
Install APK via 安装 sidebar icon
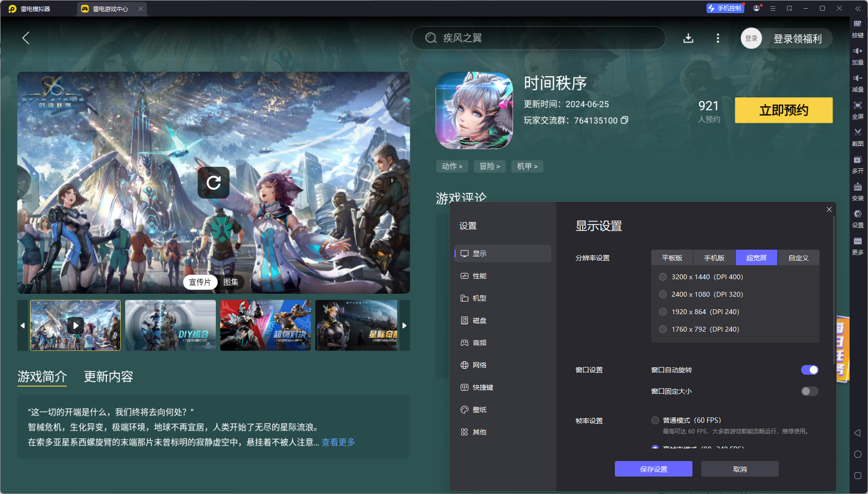pyautogui.click(x=857, y=191)
